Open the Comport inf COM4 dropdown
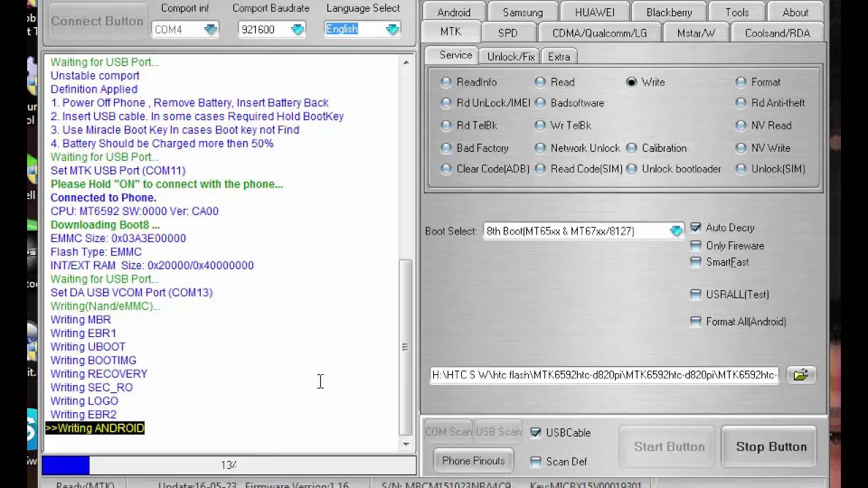 [210, 29]
